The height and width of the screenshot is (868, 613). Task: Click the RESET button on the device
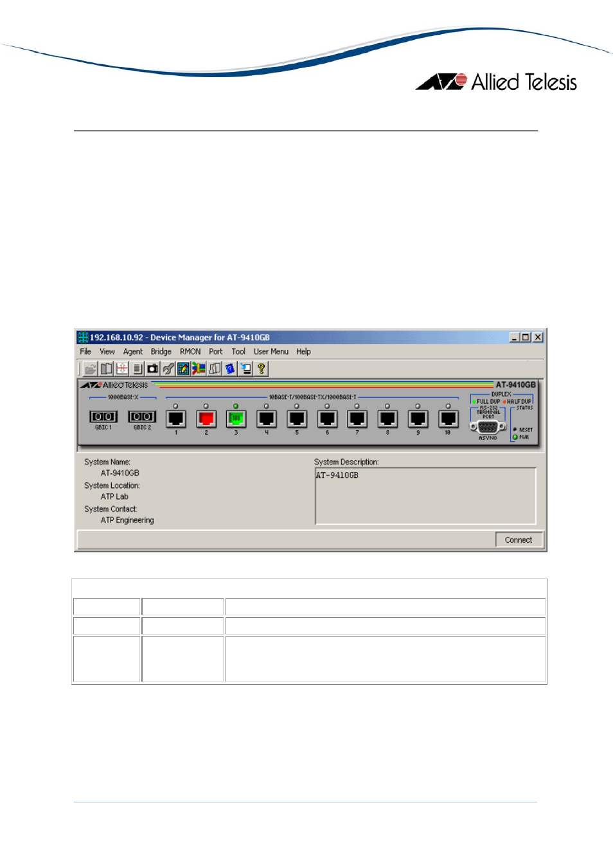click(x=515, y=429)
